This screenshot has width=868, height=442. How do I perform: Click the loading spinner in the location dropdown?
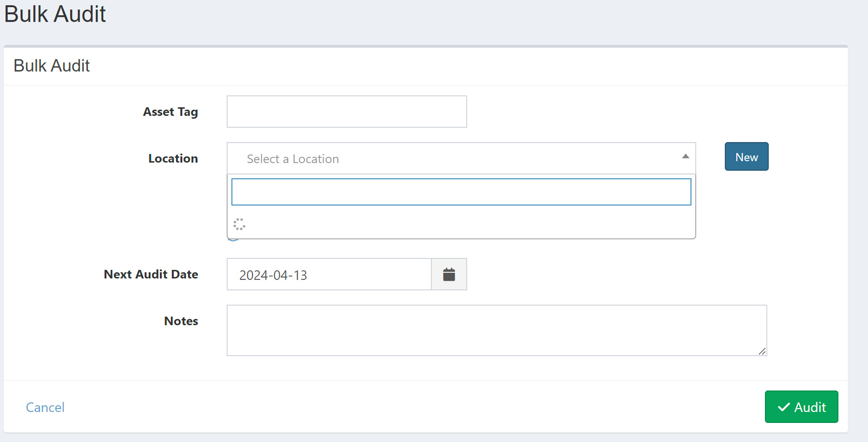coord(240,224)
